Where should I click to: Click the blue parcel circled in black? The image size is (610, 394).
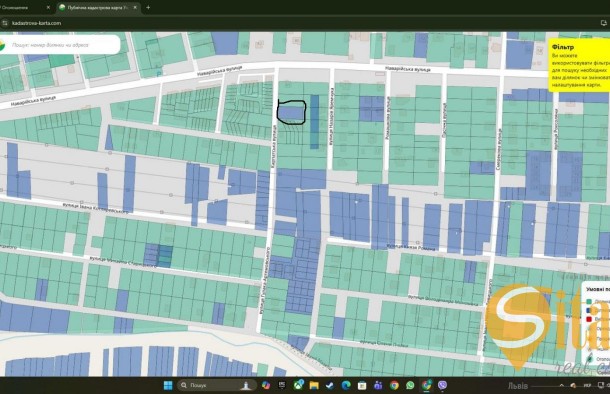[x=291, y=112]
